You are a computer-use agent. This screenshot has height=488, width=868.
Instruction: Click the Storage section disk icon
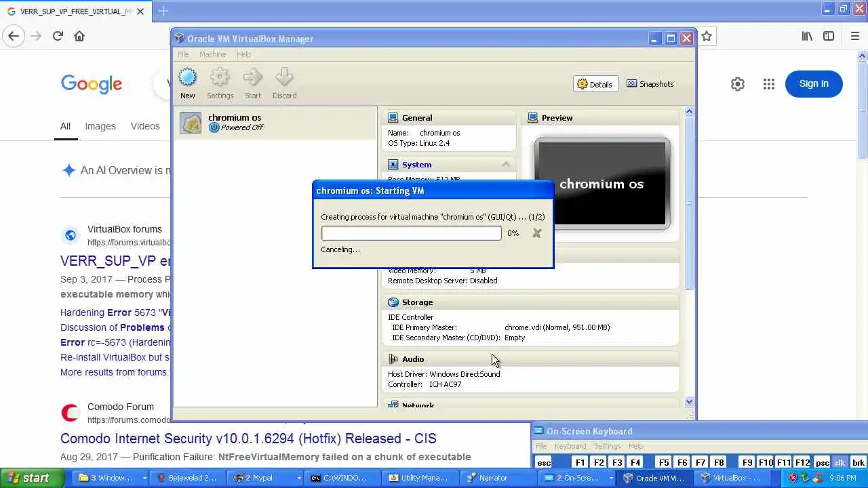(x=393, y=302)
